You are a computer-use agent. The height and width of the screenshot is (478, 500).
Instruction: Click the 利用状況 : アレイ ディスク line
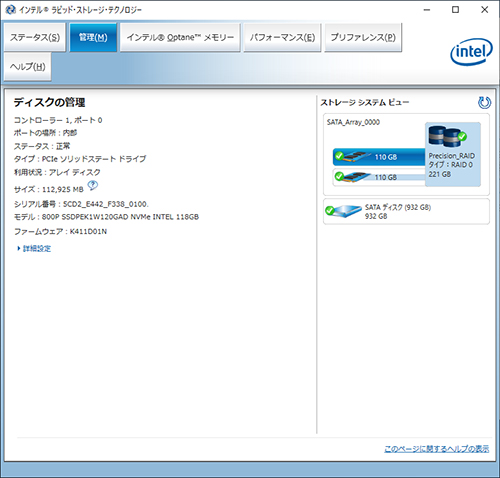pos(57,172)
